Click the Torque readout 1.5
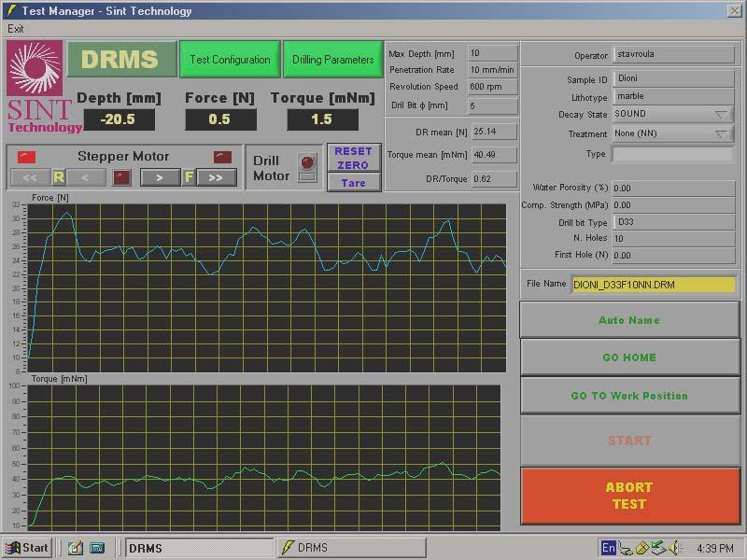Screen dimensions: 747x560 [322, 119]
